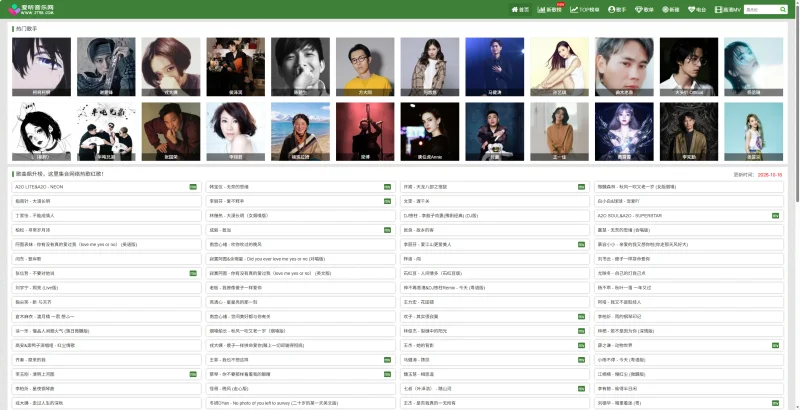
Task: Open singer thumbnail of woman sitting on yellow background
Action: tap(559, 67)
